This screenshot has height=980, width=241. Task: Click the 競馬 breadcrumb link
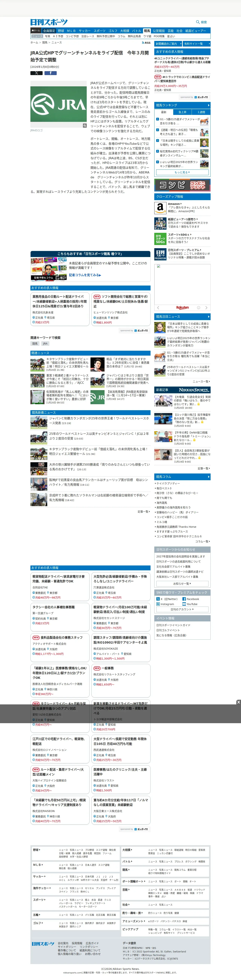(45, 43)
